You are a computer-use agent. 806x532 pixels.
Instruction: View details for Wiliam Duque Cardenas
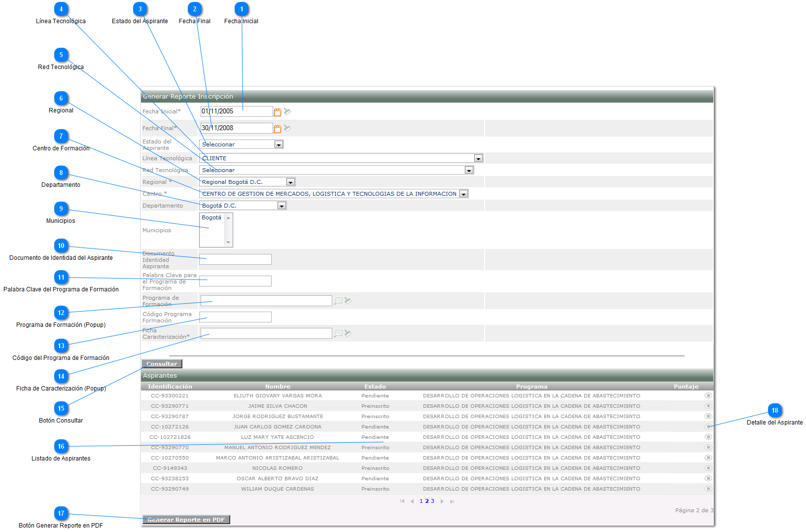(708, 489)
